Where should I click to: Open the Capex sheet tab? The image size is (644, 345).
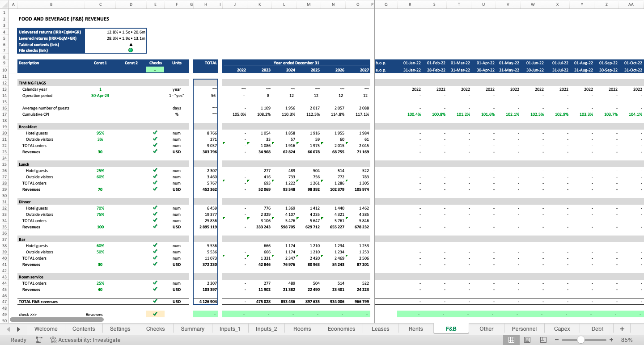pos(562,329)
